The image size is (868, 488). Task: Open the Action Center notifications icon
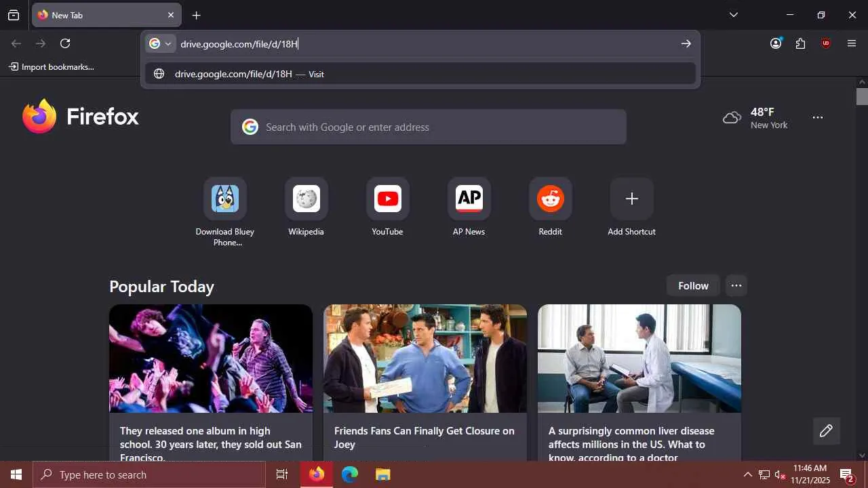[847, 475]
